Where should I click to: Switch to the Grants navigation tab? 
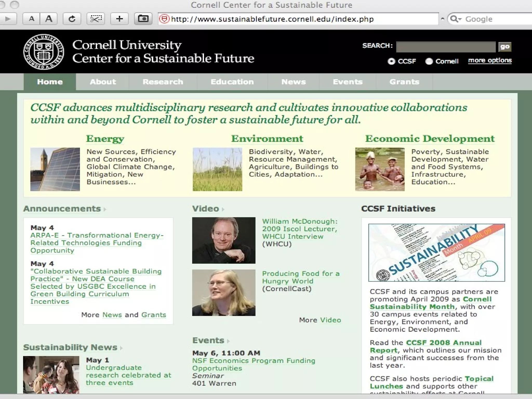404,82
